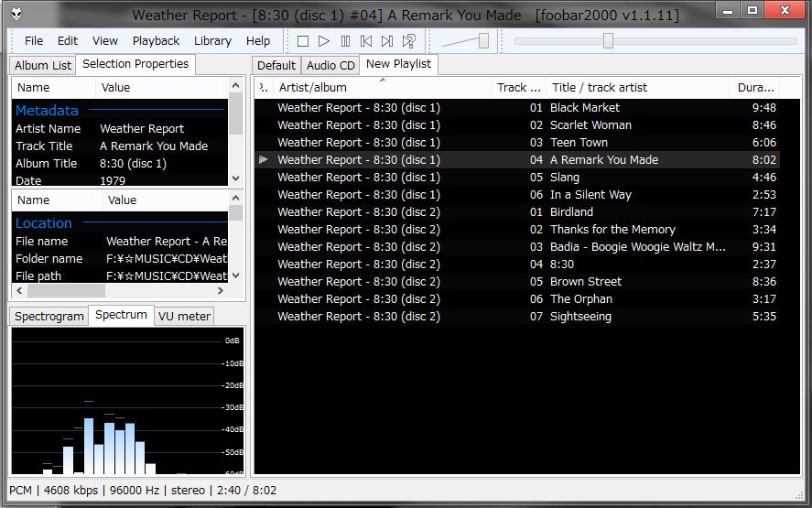Click metadata Value column header

click(161, 88)
